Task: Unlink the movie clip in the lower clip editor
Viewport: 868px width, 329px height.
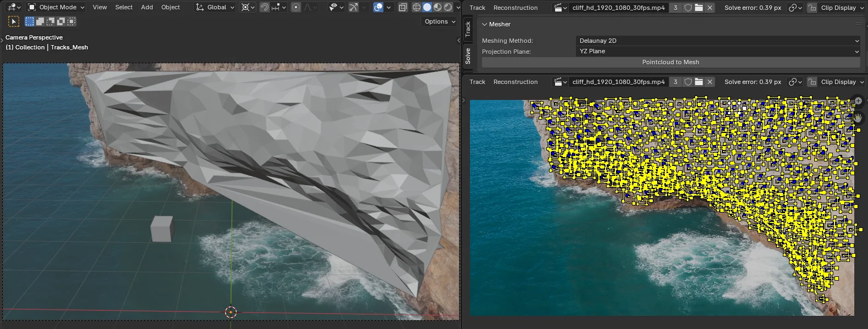Action: click(x=710, y=82)
